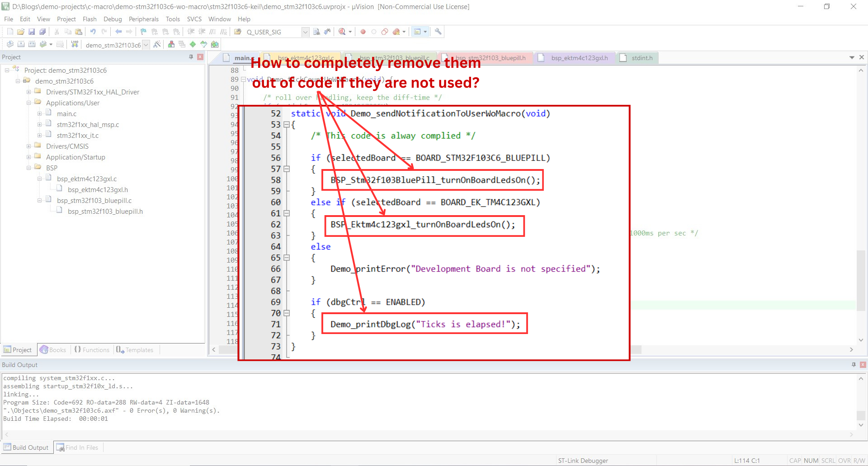Start the debug session magnifier icon
Viewport: 868px width, 466px height.
[342, 32]
